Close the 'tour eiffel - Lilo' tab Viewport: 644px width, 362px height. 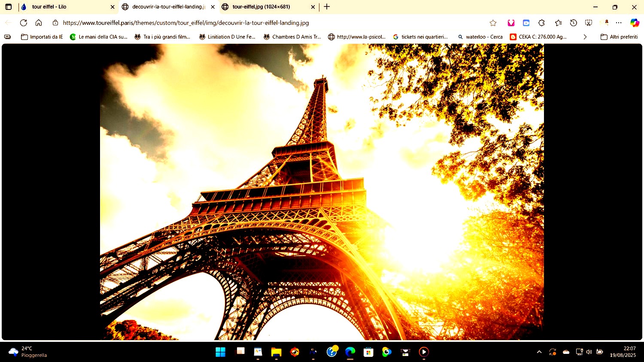point(112,7)
